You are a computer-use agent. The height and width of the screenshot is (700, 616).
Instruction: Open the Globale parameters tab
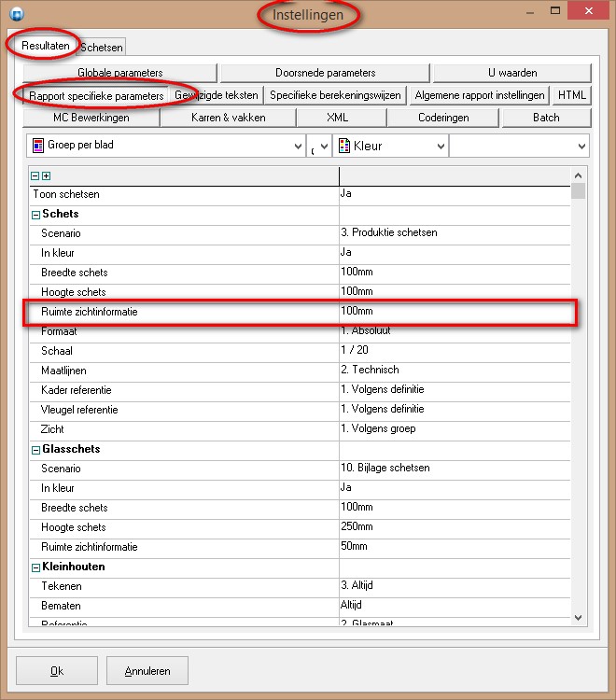coord(119,73)
